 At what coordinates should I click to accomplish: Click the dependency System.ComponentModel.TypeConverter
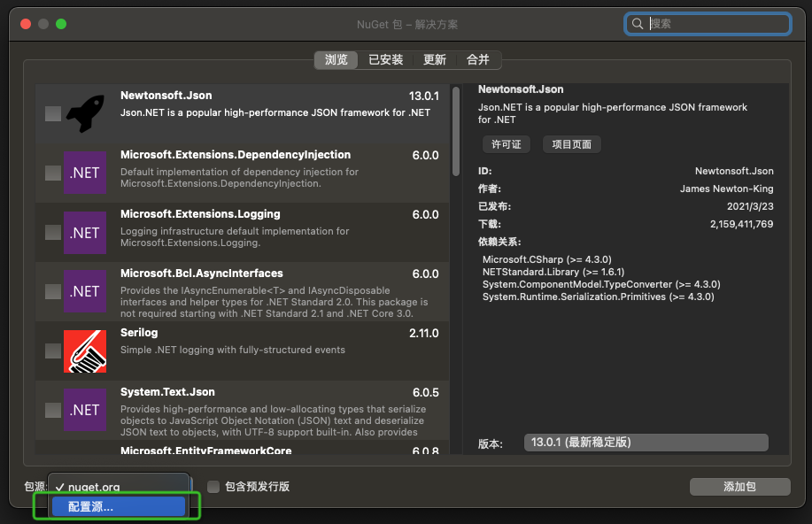601,284
